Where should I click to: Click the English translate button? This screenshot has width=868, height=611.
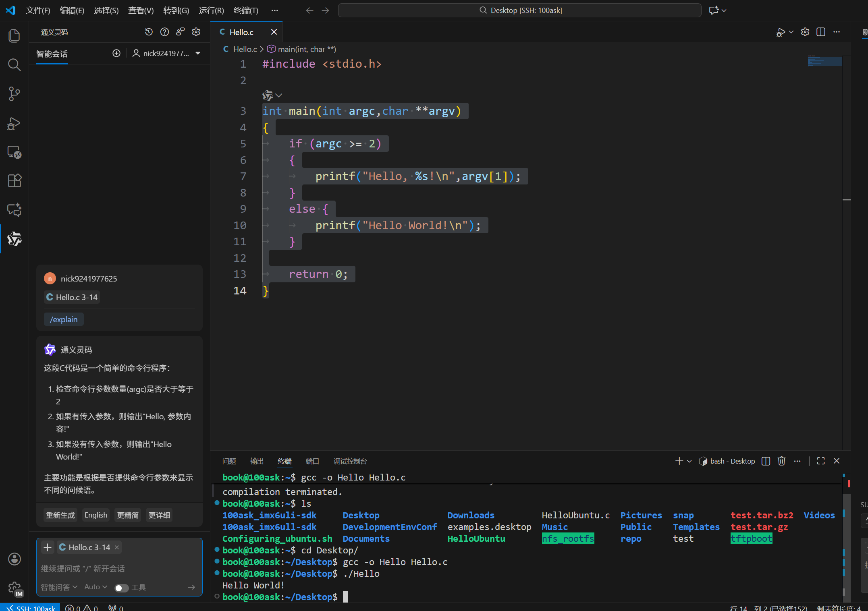pos(96,515)
